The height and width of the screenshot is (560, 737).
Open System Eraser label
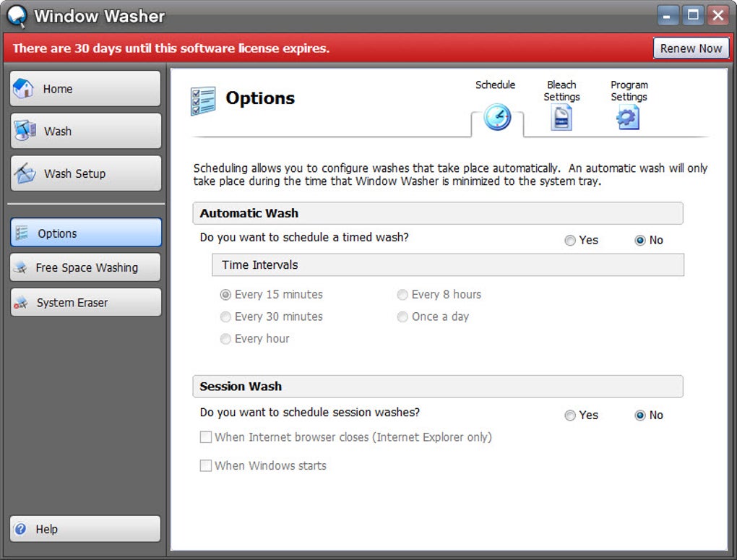coord(72,302)
